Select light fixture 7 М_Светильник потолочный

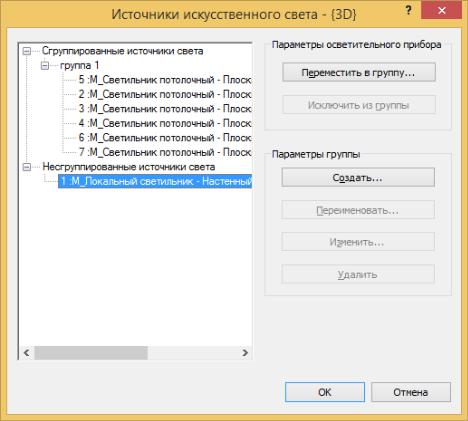165,152
